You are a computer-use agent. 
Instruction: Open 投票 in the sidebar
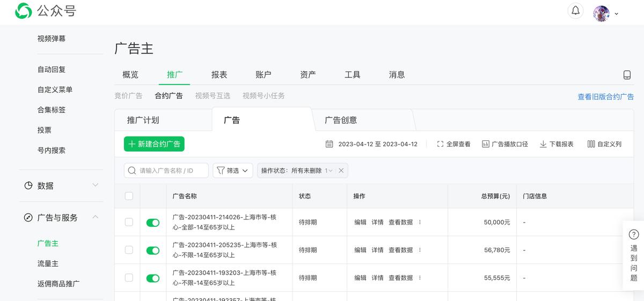coord(45,130)
